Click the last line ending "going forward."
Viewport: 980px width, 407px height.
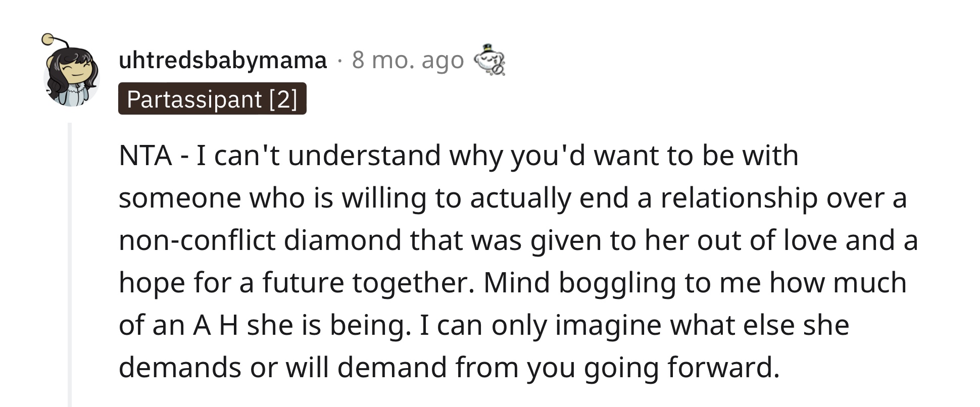pos(449,368)
